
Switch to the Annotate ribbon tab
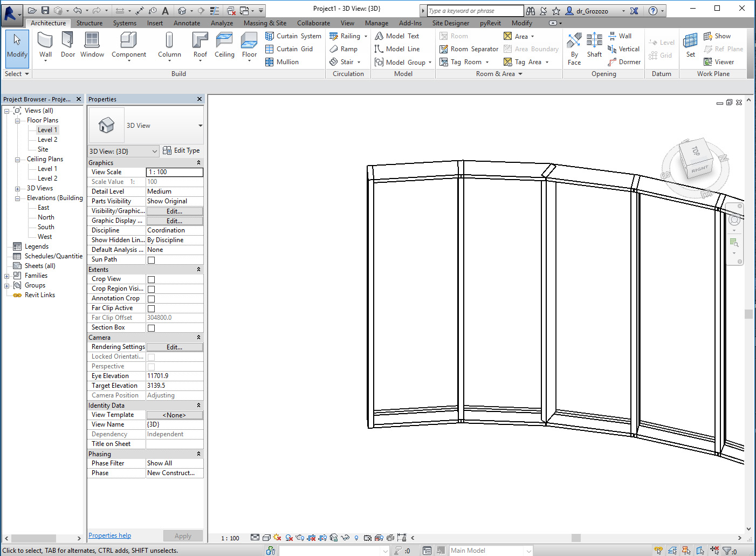(187, 23)
